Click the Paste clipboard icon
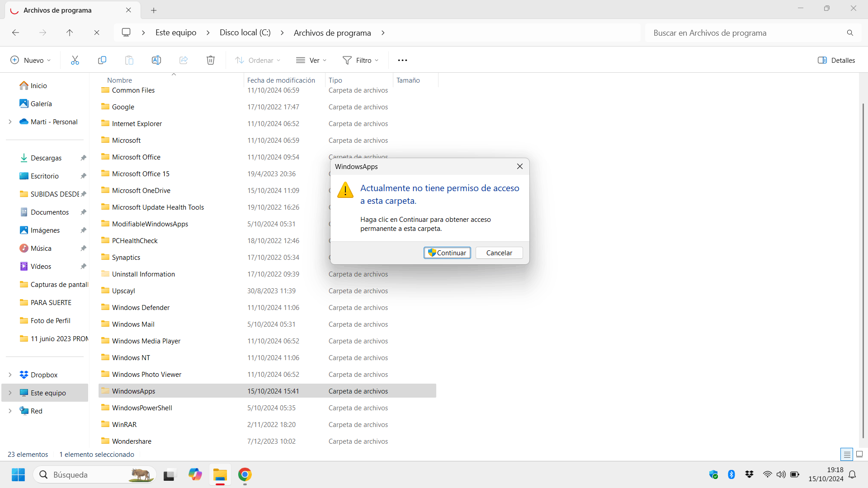 [x=129, y=60]
